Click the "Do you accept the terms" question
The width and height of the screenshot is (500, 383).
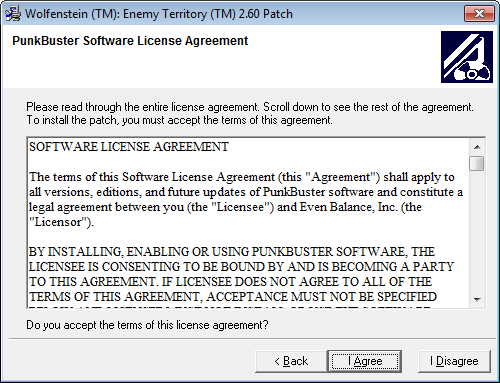[x=147, y=325]
